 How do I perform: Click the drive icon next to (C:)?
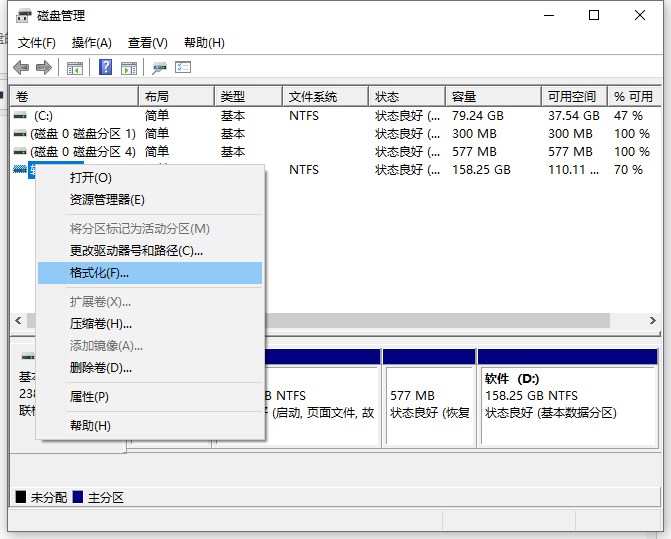[x=20, y=116]
